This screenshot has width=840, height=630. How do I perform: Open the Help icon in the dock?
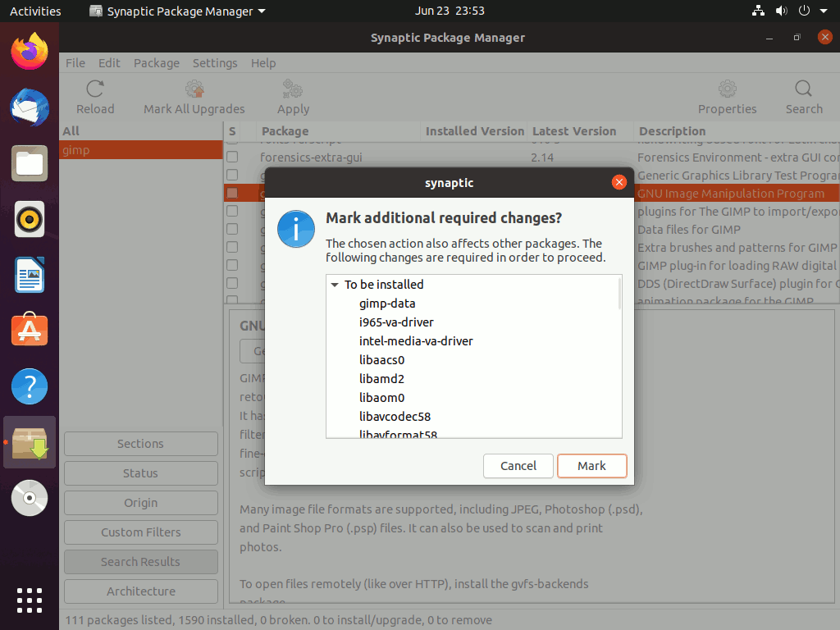30,386
